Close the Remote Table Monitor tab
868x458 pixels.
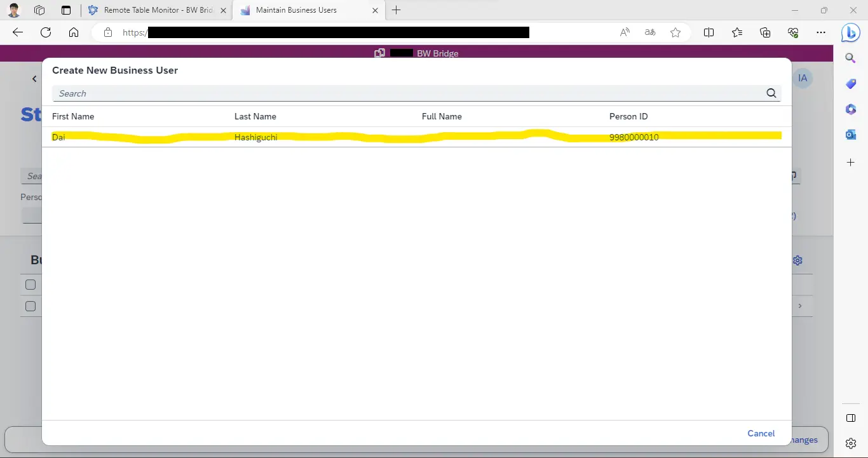[223, 10]
